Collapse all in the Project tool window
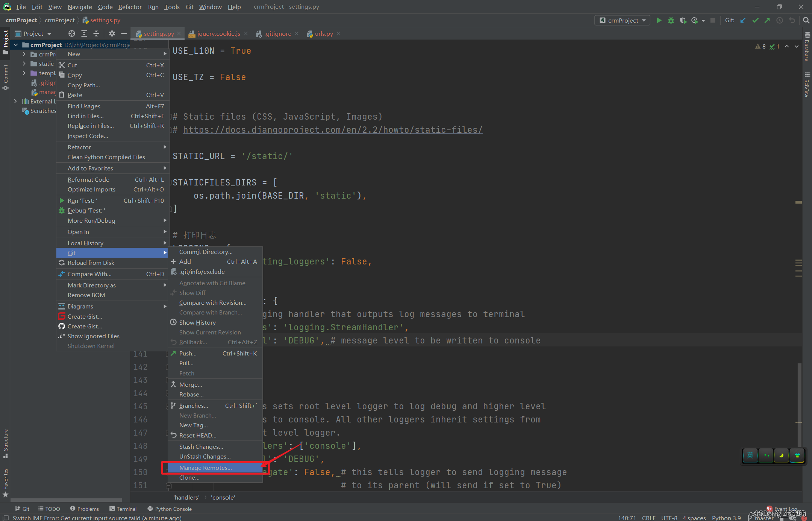 pyautogui.click(x=96, y=33)
